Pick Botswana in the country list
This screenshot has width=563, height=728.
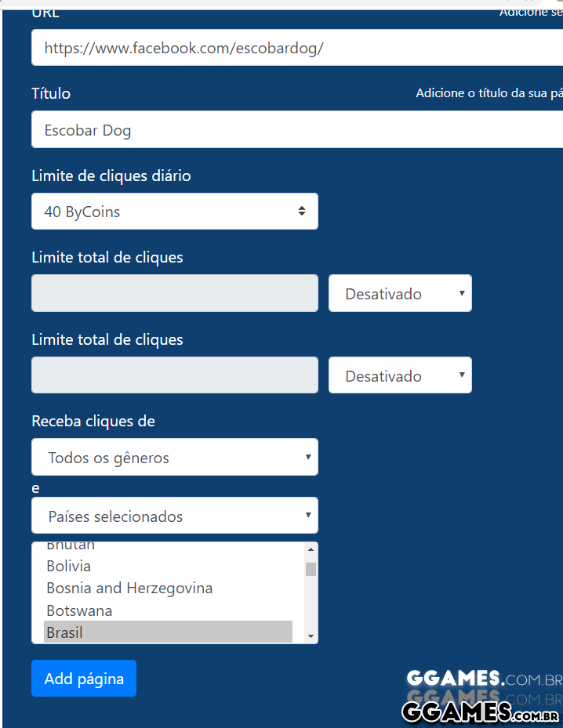tap(79, 610)
